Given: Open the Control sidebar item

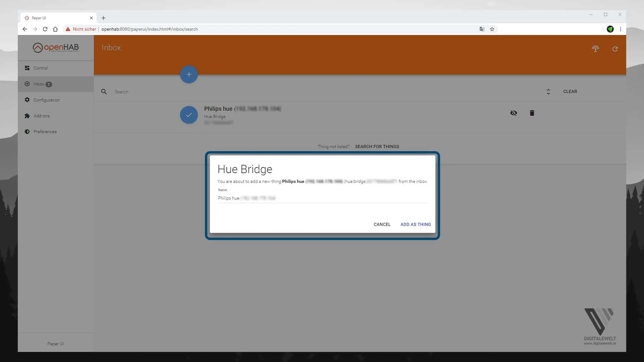Looking at the screenshot, I should point(56,68).
